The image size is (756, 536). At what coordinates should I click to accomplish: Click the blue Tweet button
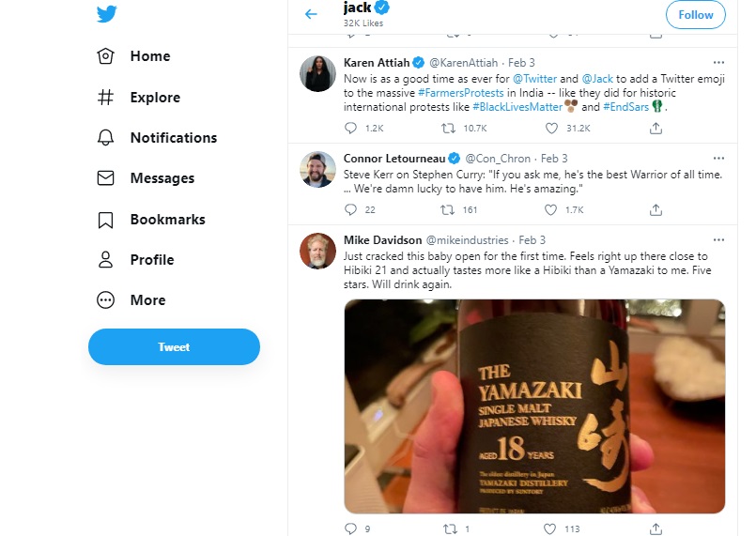click(174, 347)
